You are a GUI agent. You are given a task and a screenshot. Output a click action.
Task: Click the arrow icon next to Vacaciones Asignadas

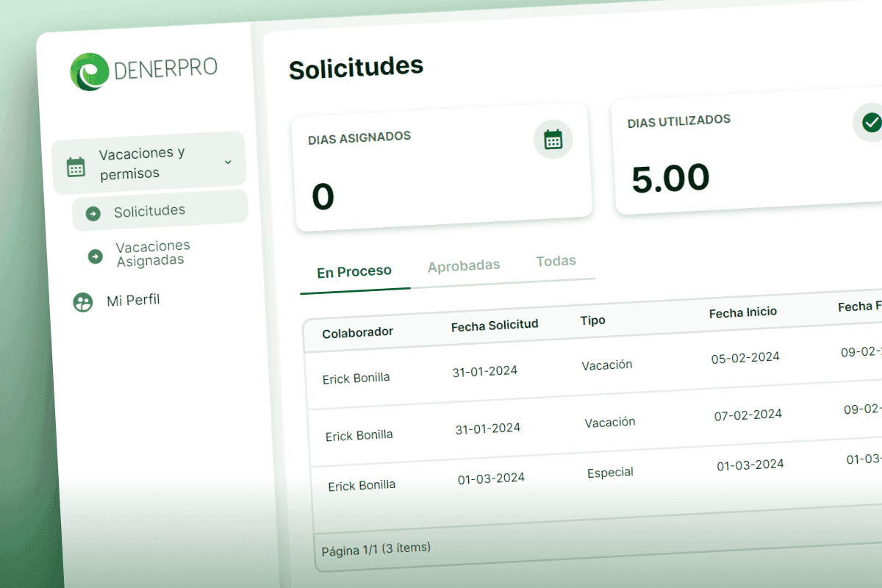(x=96, y=256)
